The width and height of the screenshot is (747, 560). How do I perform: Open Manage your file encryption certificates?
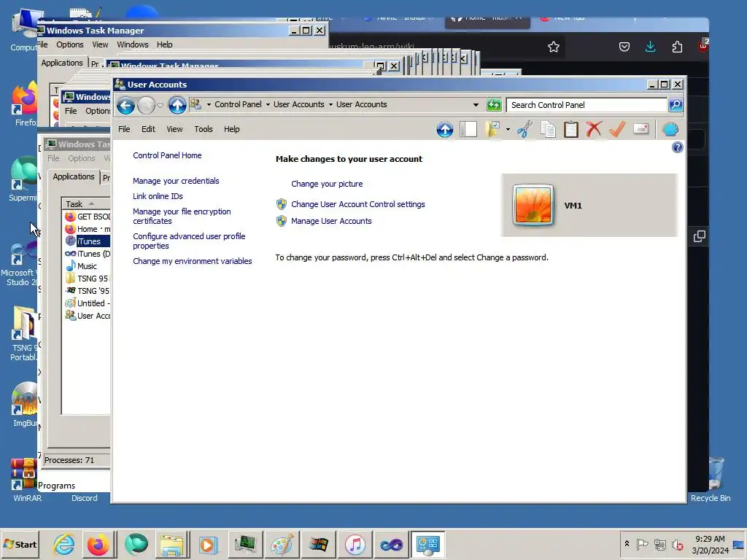182,216
